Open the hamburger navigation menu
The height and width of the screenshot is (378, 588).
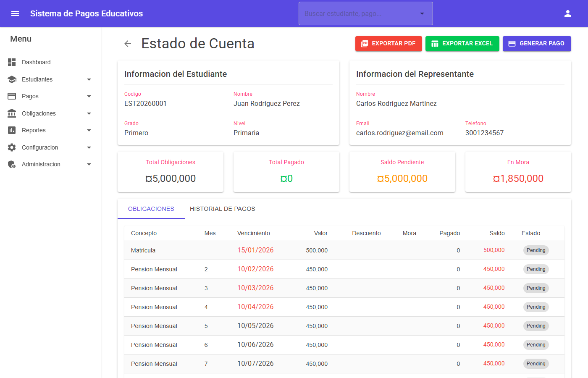(15, 13)
